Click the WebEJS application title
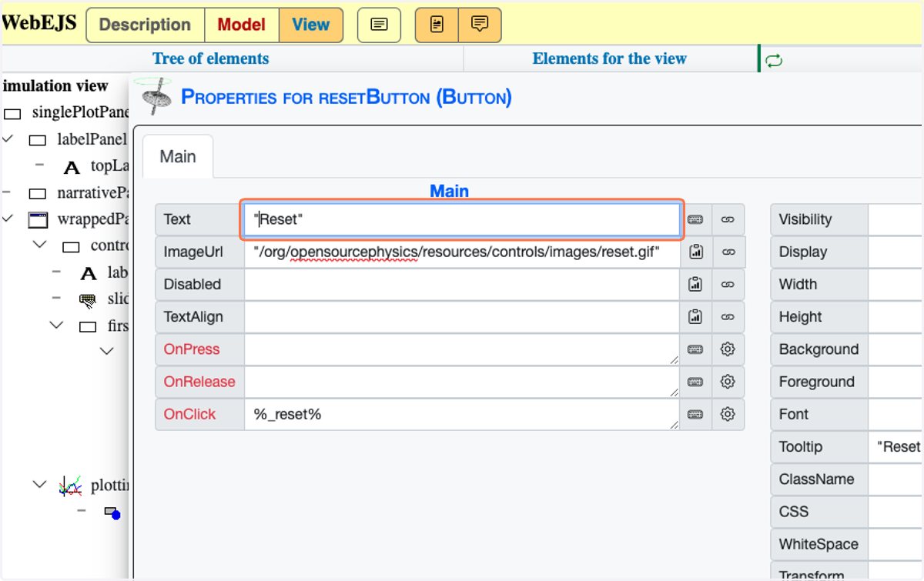This screenshot has height=581, width=924. 38,22
